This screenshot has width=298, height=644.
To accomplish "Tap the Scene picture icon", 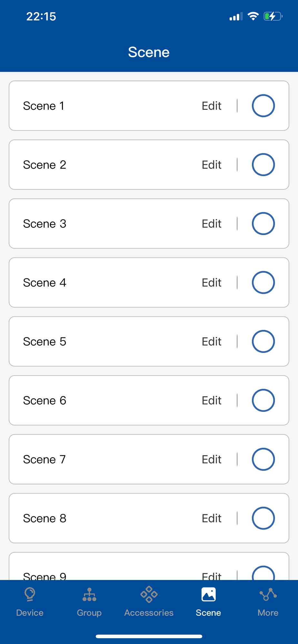I will coord(208,594).
